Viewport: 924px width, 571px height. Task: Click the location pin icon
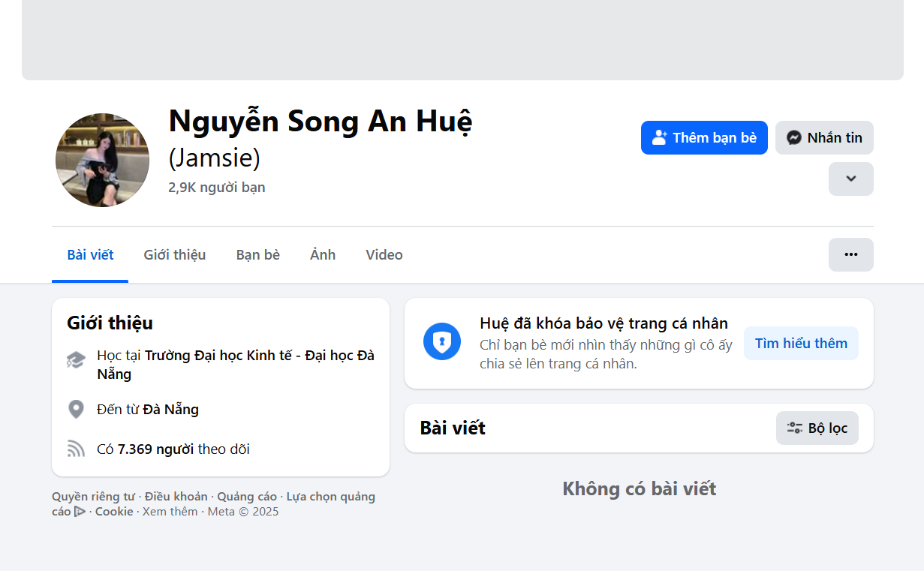(x=76, y=410)
